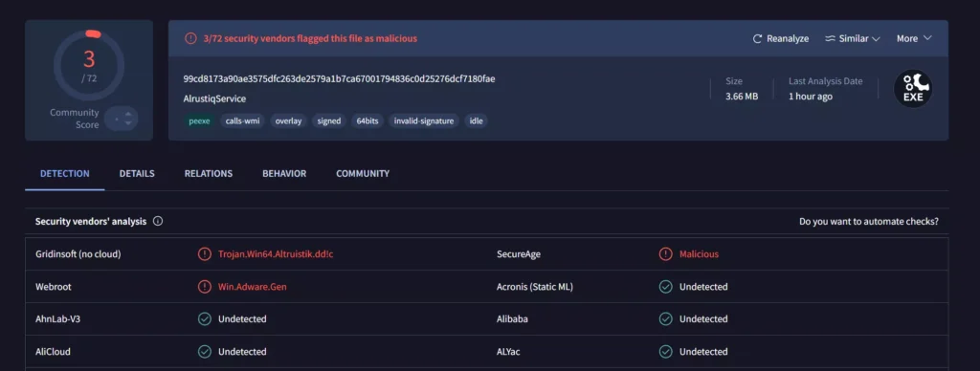Open the Similar dropdown menu
980x371 pixels.
(x=853, y=38)
